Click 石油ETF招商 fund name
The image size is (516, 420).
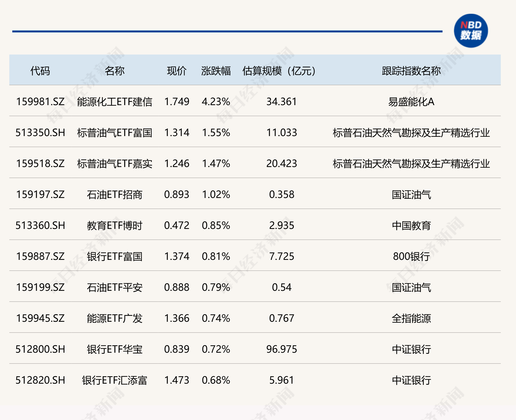point(115,195)
